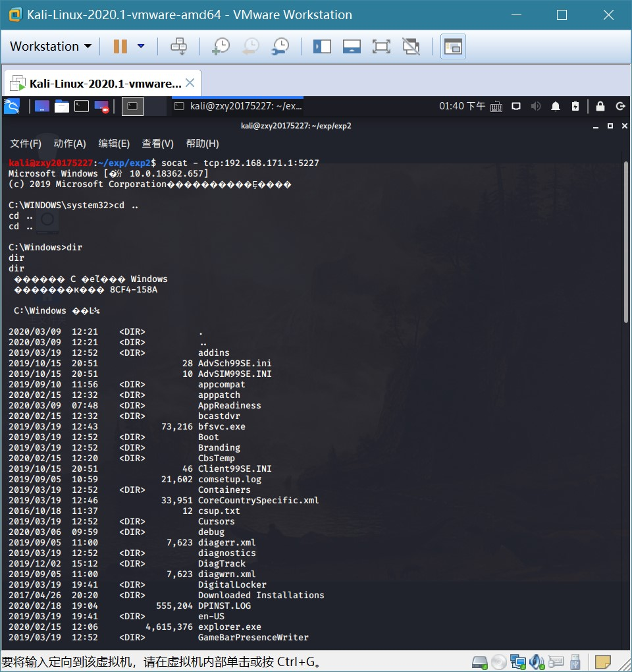Click the network adapter status icon

click(517, 662)
